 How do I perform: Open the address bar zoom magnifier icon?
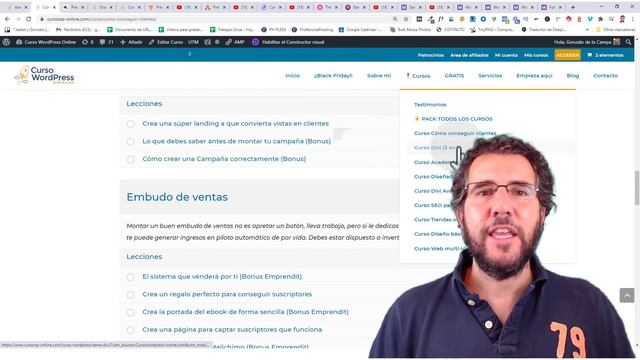tap(395, 19)
